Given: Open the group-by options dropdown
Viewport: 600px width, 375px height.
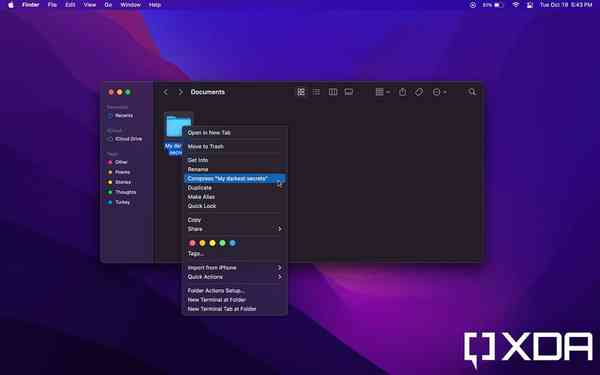Looking at the screenshot, I should click(382, 92).
